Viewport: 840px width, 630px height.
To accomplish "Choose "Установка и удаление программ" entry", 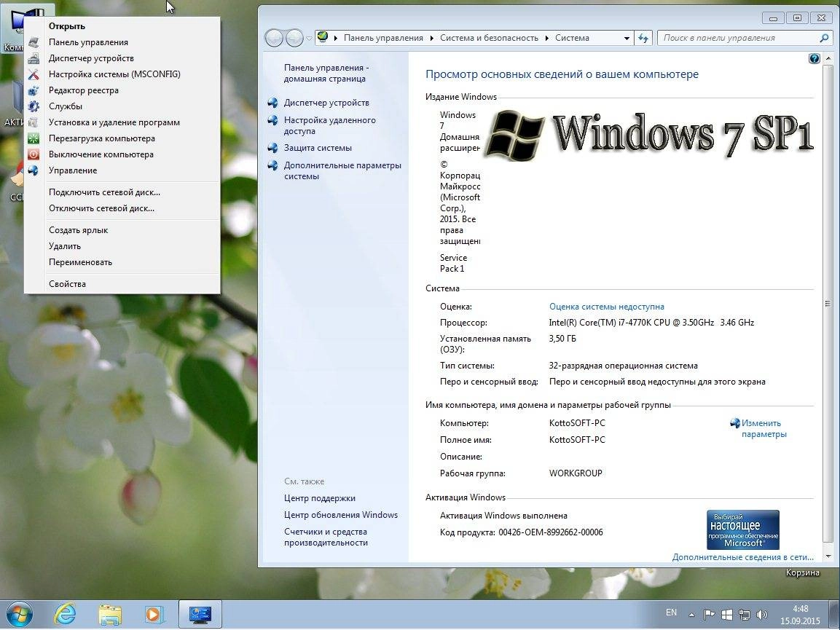I will point(122,122).
